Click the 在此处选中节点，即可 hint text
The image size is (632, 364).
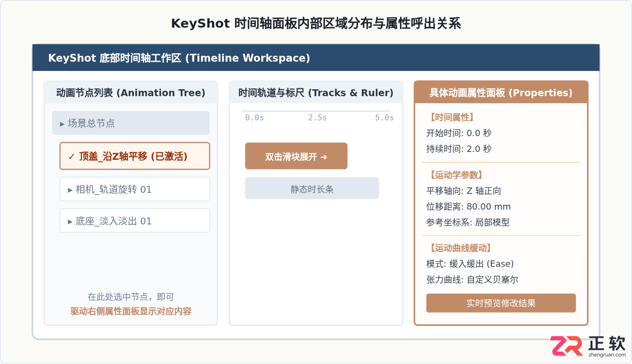[x=131, y=297]
